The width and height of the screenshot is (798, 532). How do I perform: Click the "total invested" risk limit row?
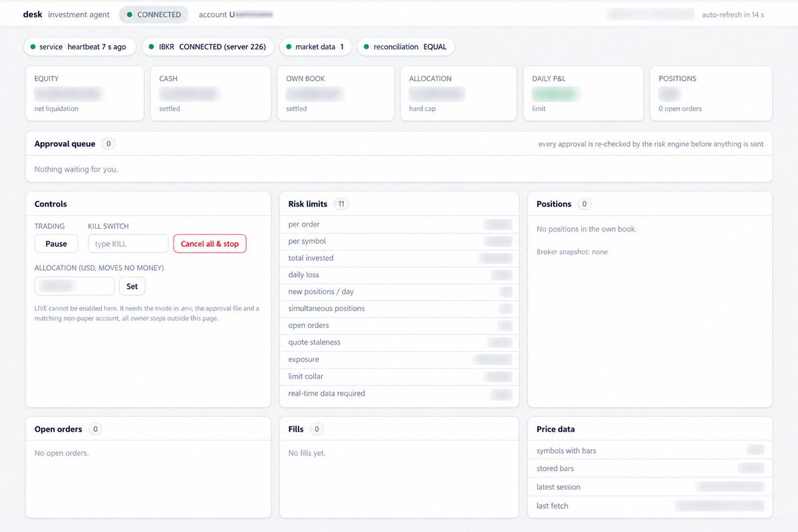click(399, 258)
